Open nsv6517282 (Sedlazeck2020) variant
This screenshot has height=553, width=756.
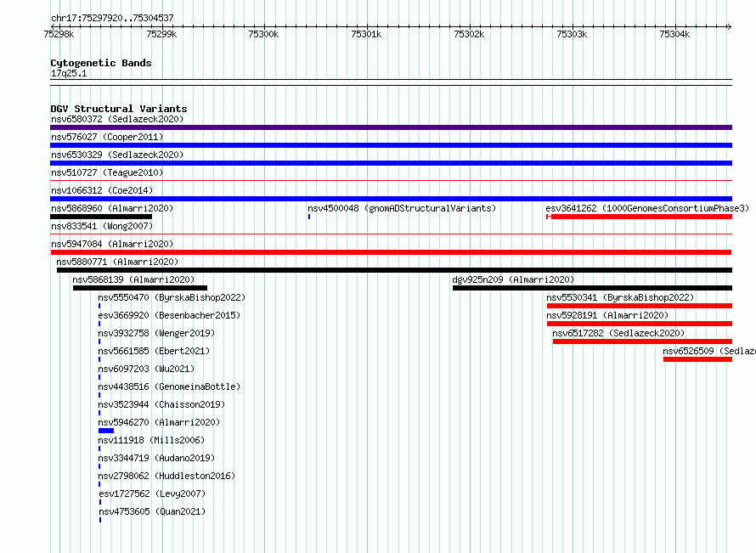pyautogui.click(x=618, y=333)
